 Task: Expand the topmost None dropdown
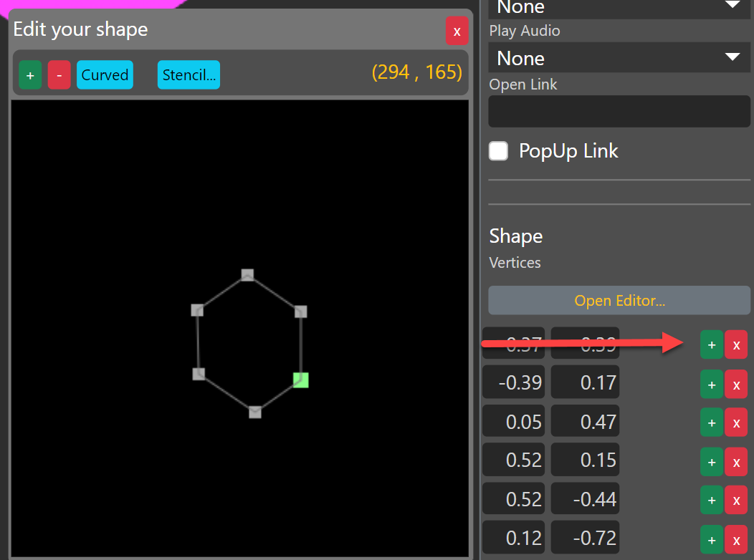coord(619,7)
